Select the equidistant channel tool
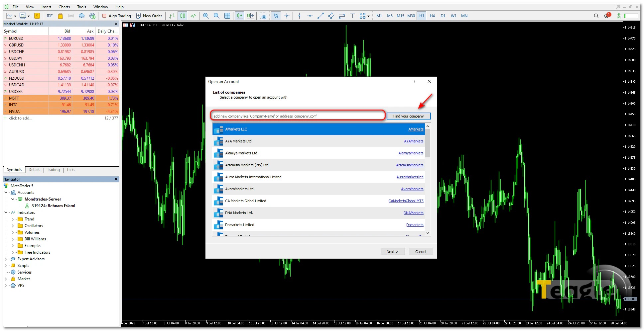Screen dimensions: 644x331 [331, 16]
